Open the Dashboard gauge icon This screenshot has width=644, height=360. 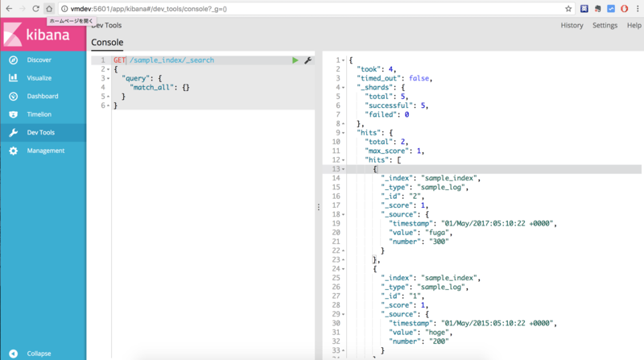(13, 96)
